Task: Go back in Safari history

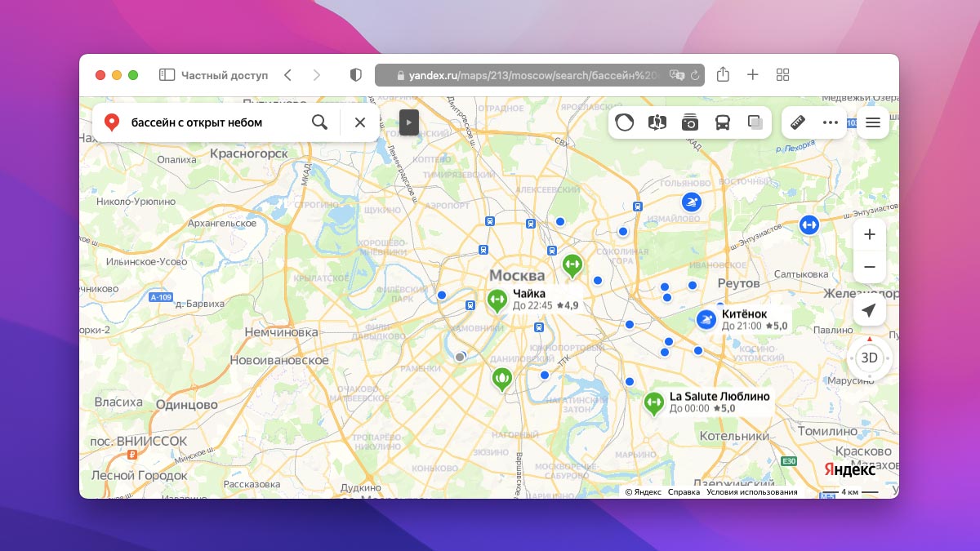Action: [x=287, y=75]
